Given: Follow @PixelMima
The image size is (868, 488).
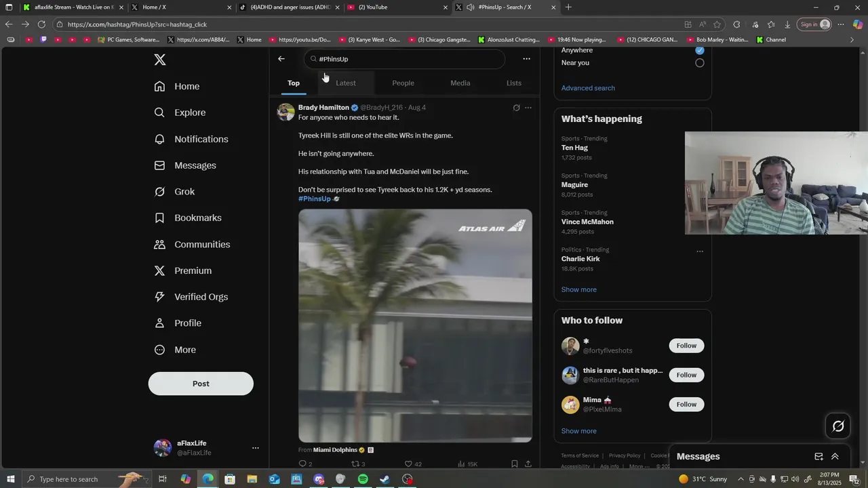Looking at the screenshot, I should (686, 404).
